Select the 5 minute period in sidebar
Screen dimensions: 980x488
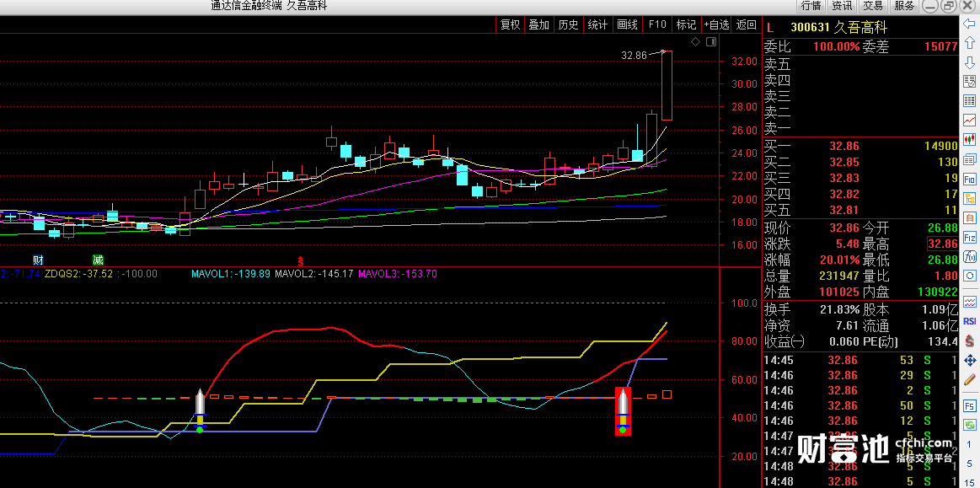(x=970, y=463)
